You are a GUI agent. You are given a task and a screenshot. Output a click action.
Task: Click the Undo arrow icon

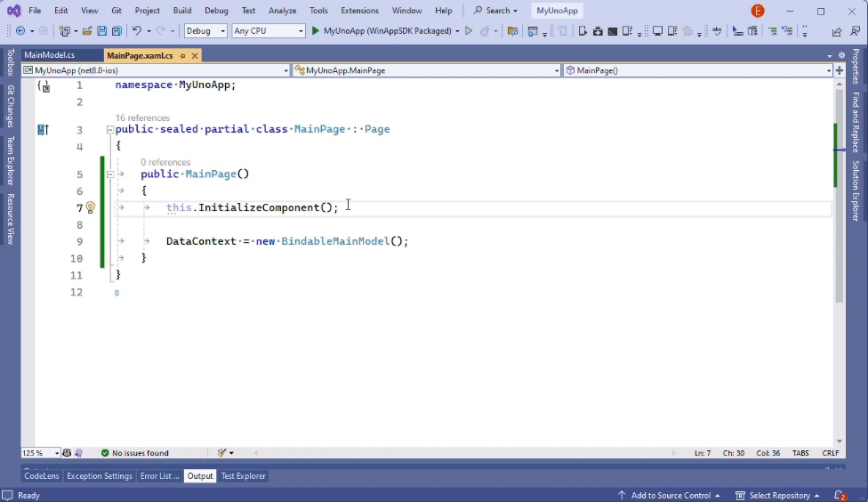137,31
